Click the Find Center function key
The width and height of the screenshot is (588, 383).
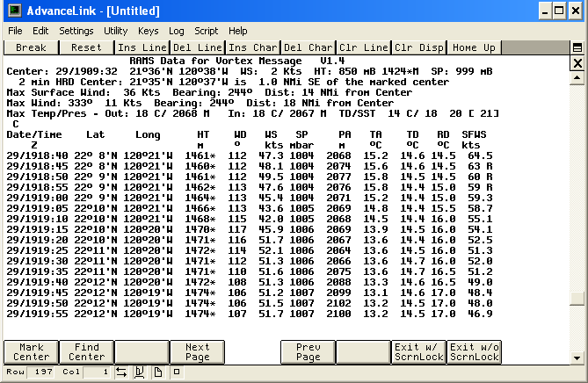click(86, 352)
